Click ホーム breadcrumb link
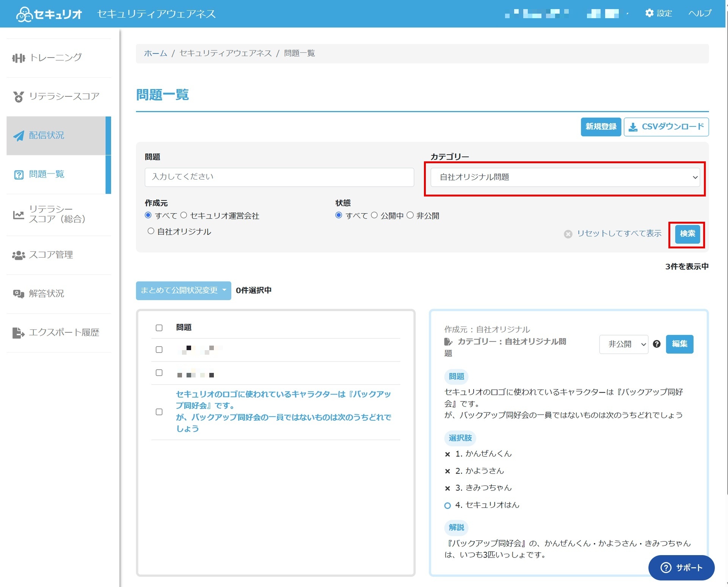This screenshot has width=728, height=587. [155, 53]
